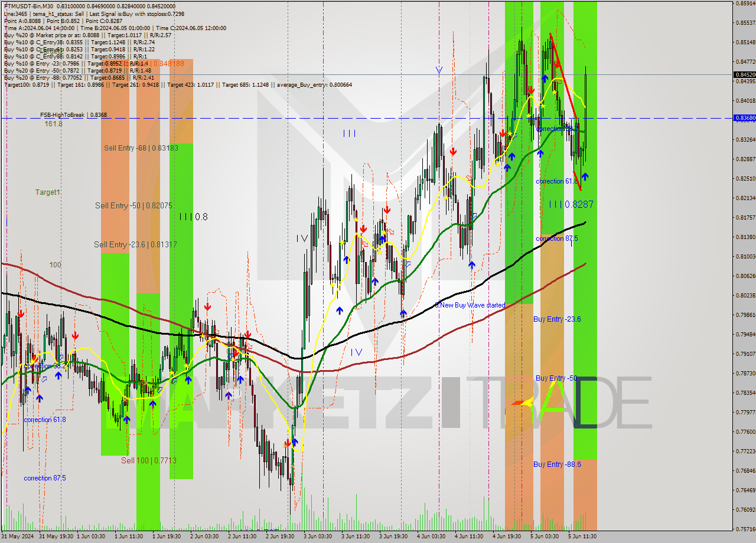Click the 0.79861 price axis value
756x543 pixels.
pos(745,315)
